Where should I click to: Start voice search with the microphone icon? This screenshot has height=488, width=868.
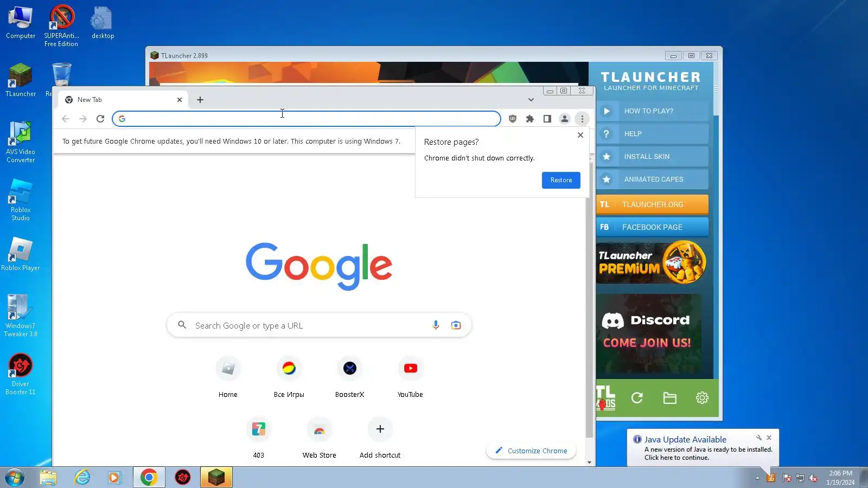pos(436,325)
